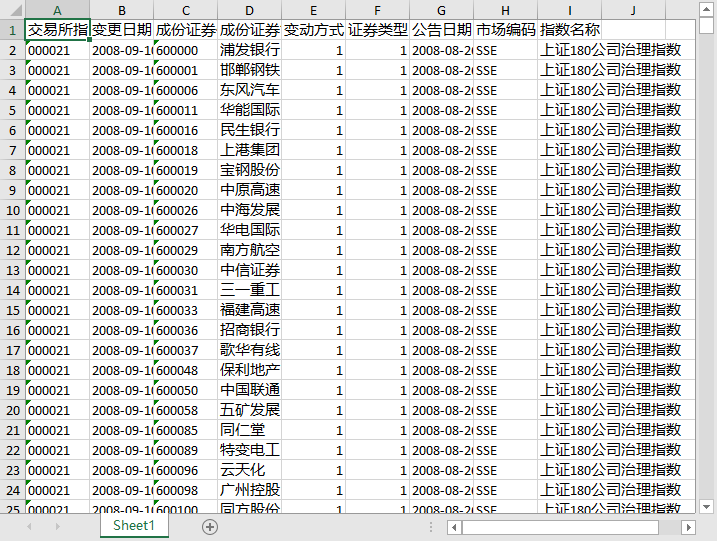Click cell containing 招商银行
Viewport: 717px width, 541px height.
(x=250, y=330)
